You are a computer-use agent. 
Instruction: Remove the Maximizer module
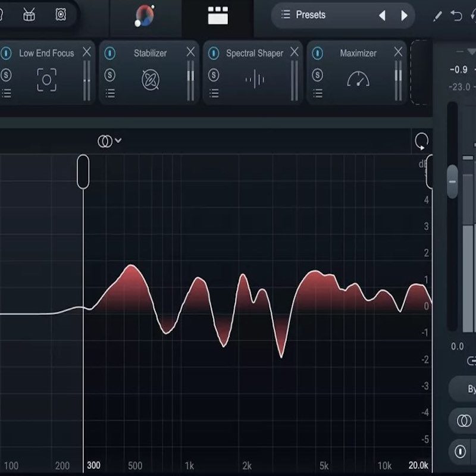[398, 52]
